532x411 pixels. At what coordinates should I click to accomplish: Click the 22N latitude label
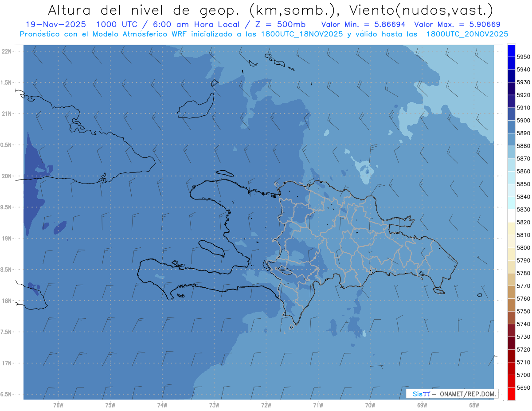(8, 51)
